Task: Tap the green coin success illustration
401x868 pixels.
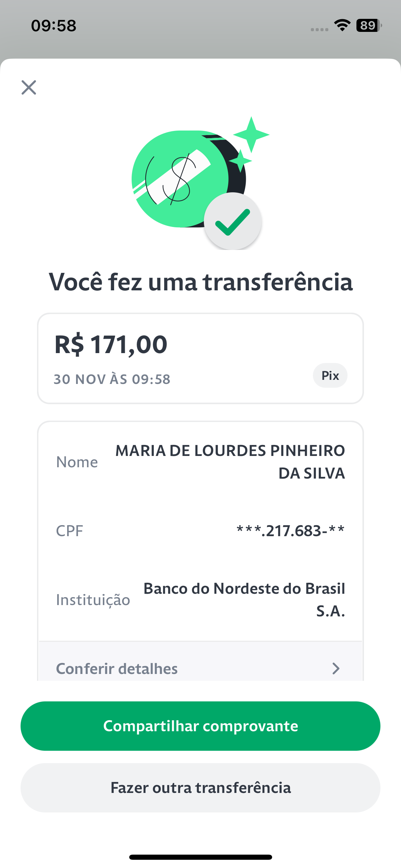Action: [x=189, y=179]
